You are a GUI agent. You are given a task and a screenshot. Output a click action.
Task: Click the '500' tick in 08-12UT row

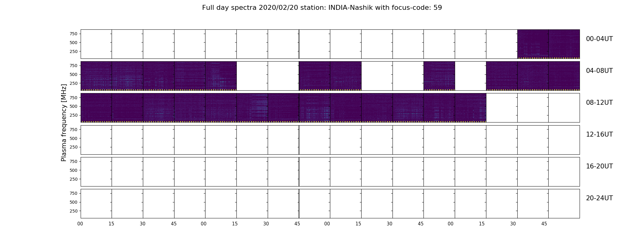(x=74, y=106)
